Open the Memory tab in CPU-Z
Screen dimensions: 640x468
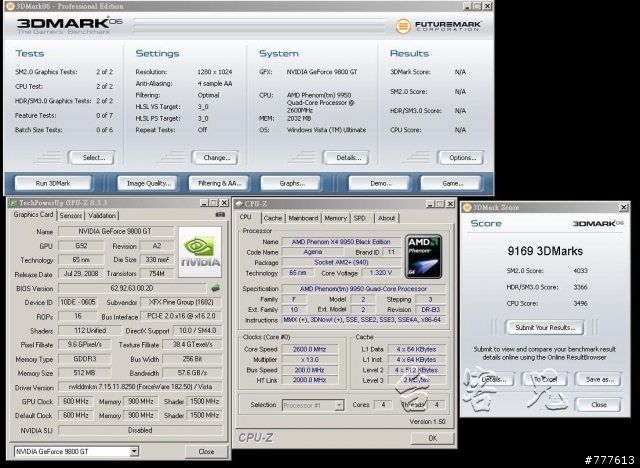point(336,218)
